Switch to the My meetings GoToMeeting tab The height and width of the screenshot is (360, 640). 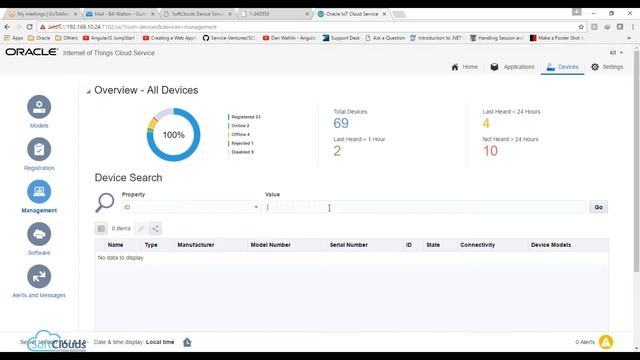pyautogui.click(x=43, y=14)
